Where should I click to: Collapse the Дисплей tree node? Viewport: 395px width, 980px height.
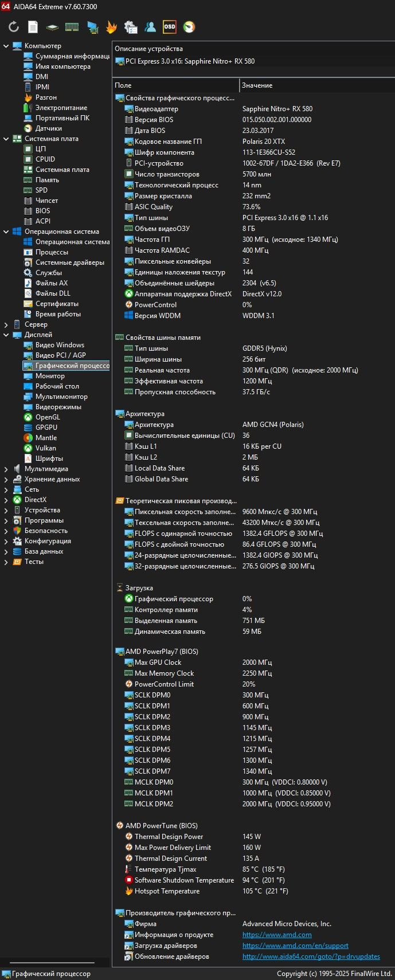(x=6, y=335)
